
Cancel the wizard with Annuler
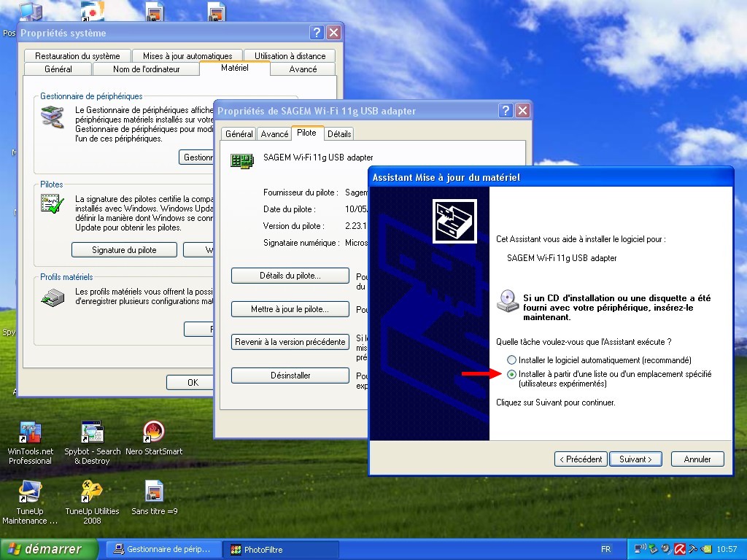697,459
